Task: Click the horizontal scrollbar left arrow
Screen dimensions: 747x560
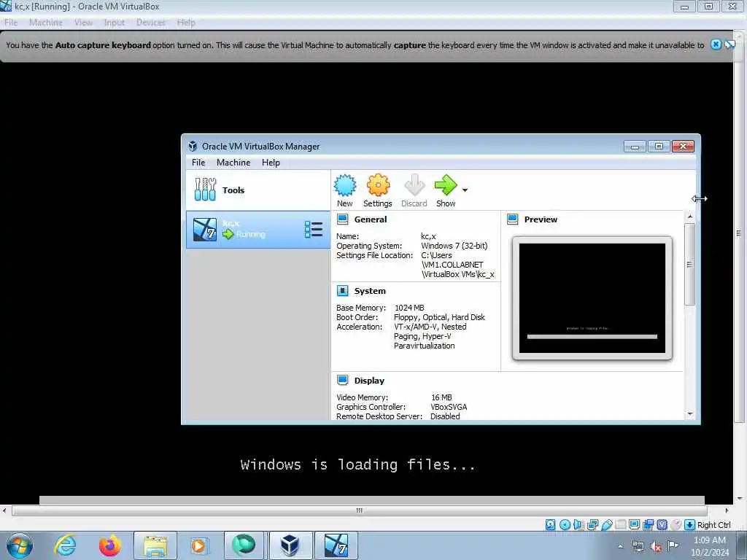Action: pos(4,510)
